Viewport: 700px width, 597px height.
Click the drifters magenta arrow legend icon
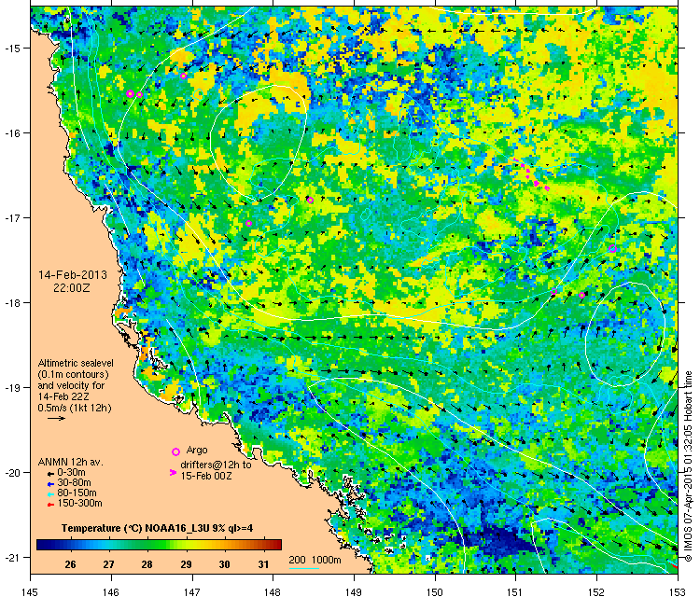[173, 472]
